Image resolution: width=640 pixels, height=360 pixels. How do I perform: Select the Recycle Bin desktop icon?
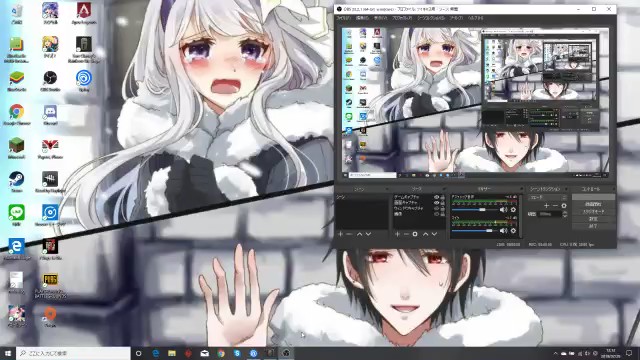[x=17, y=13]
